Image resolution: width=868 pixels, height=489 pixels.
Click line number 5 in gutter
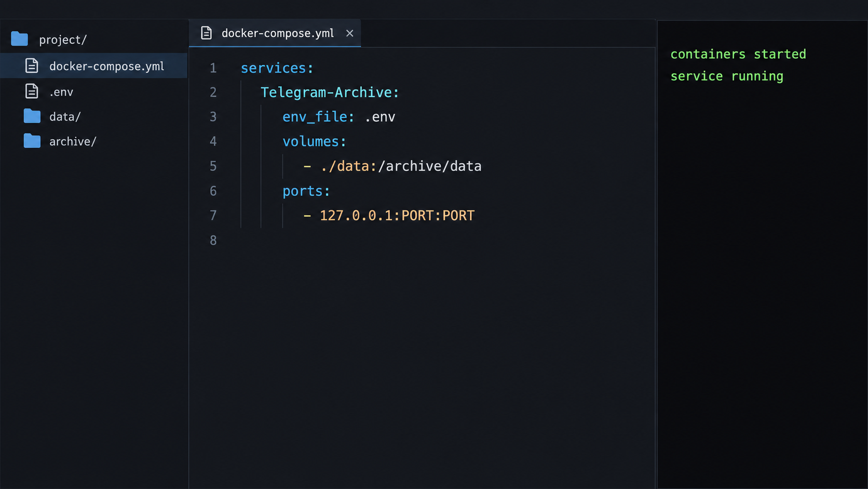(x=213, y=166)
